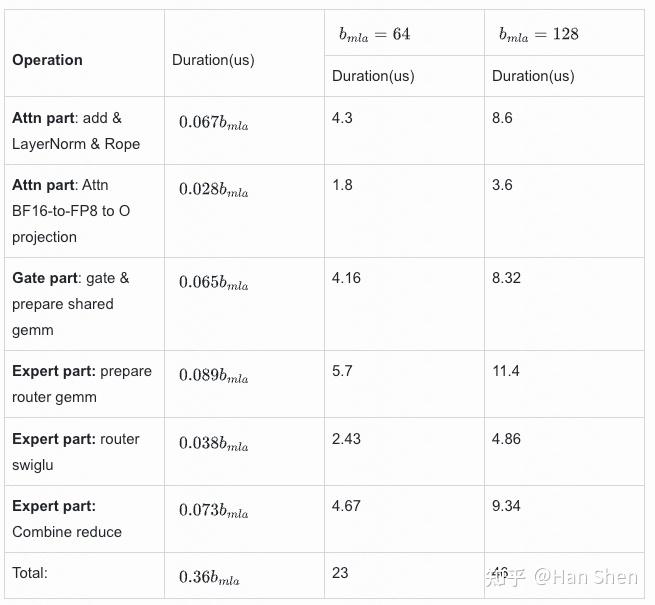655x605 pixels.
Task: Click the Expert part Combine reduce cell
Action: click(84, 519)
